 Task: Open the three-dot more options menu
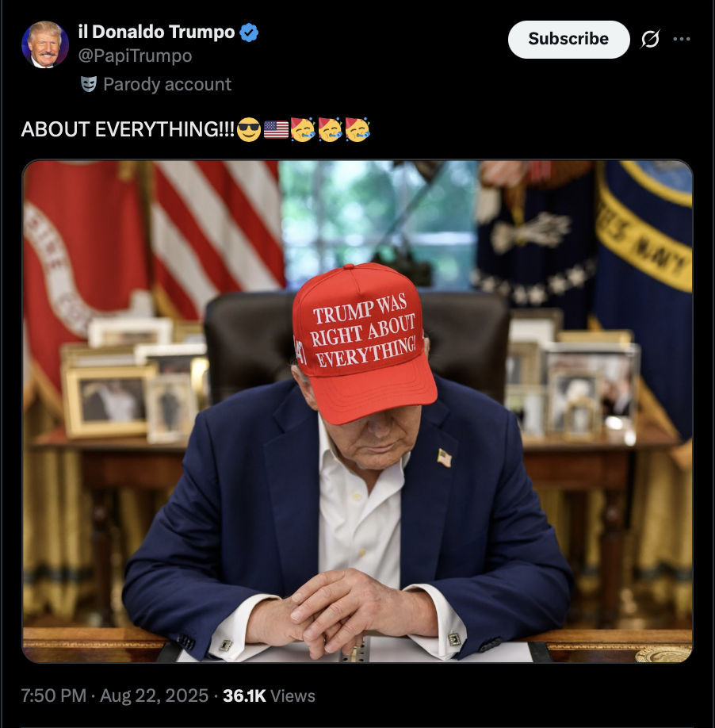[682, 39]
